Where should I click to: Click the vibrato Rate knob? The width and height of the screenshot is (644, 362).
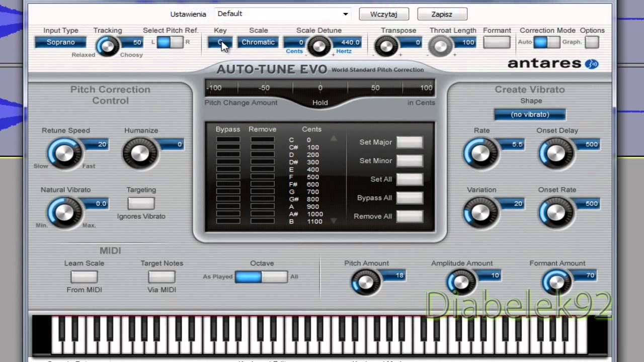click(480, 153)
